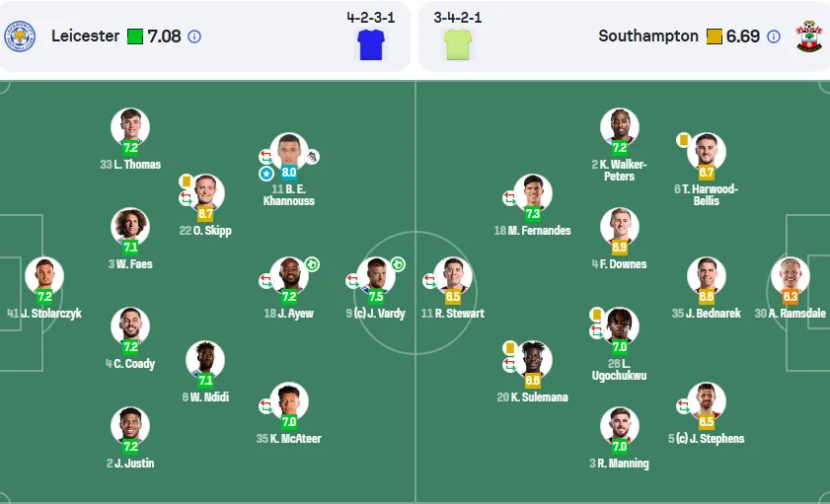Click the lime Southampton kit icon
The image size is (830, 504).
458,44
